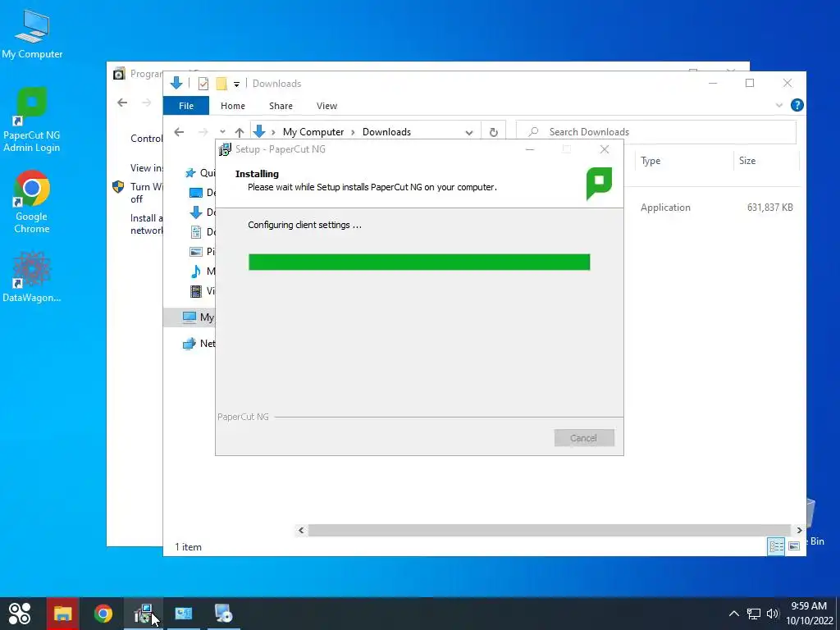Open the network tray icon
The image size is (840, 630).
tap(754, 614)
